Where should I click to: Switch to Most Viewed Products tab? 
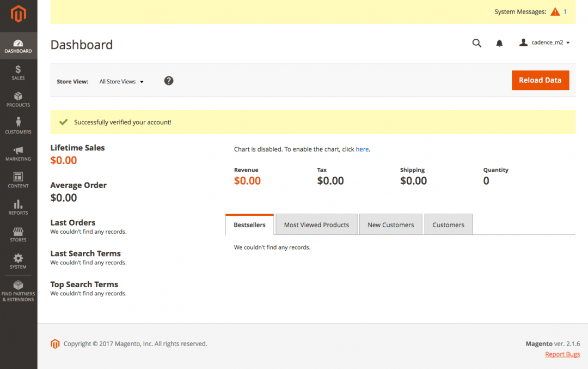316,225
